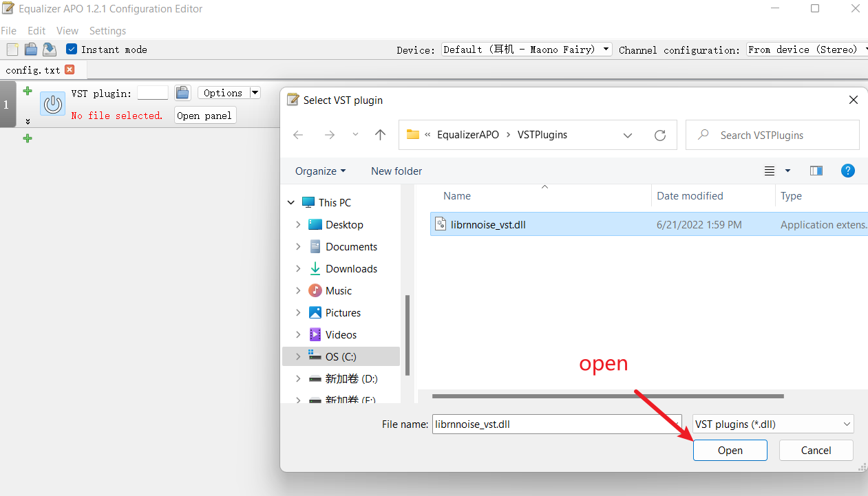The width and height of the screenshot is (868, 496).
Task: Open the address bar history dropdown
Action: pos(628,136)
